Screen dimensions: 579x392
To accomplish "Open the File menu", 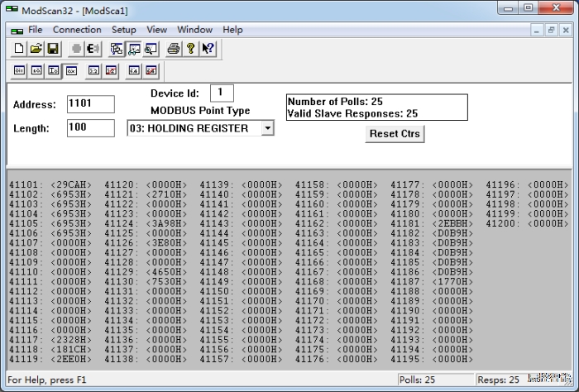I will pyautogui.click(x=36, y=30).
